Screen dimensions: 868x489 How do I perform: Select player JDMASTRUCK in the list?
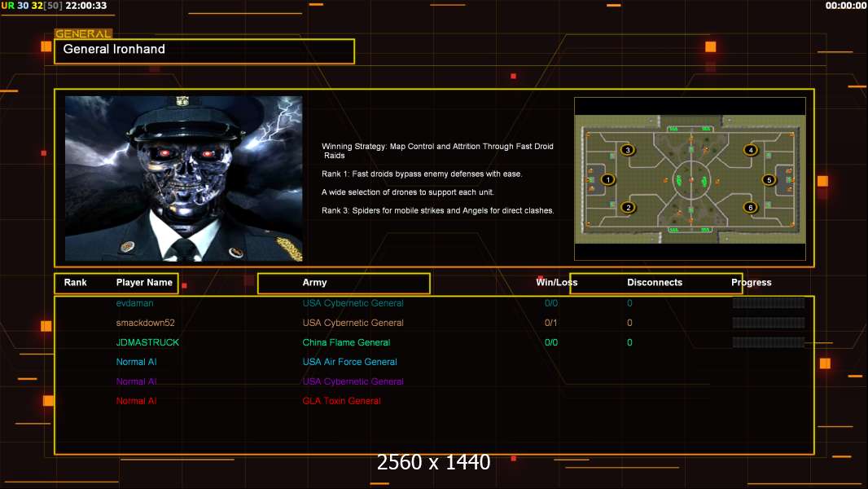147,342
